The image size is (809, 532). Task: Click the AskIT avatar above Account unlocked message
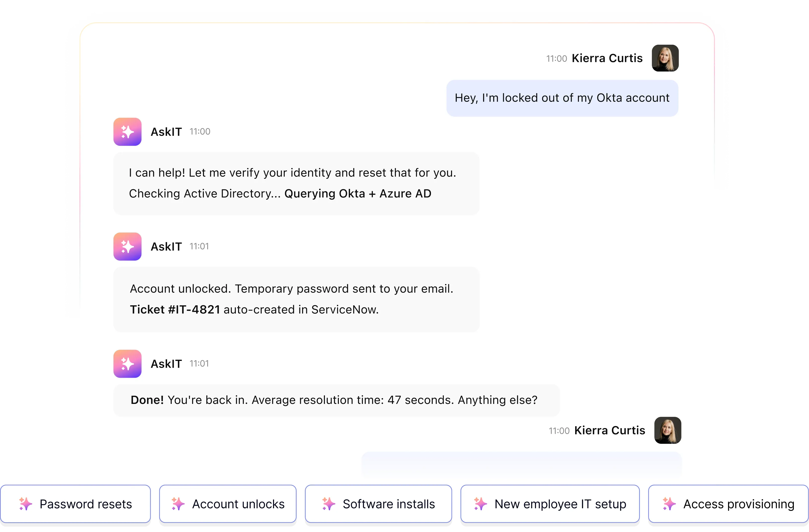[127, 247]
